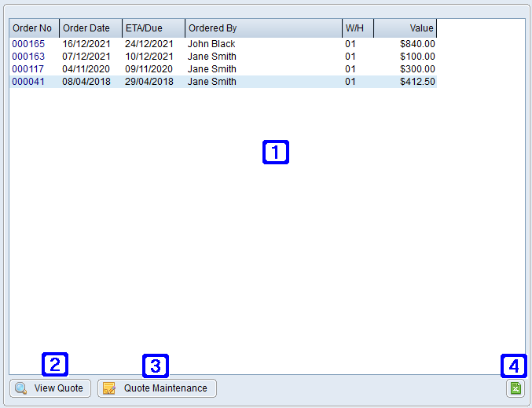This screenshot has width=532, height=408.
Task: Open the selected quote with View Quote
Action: click(x=50, y=388)
